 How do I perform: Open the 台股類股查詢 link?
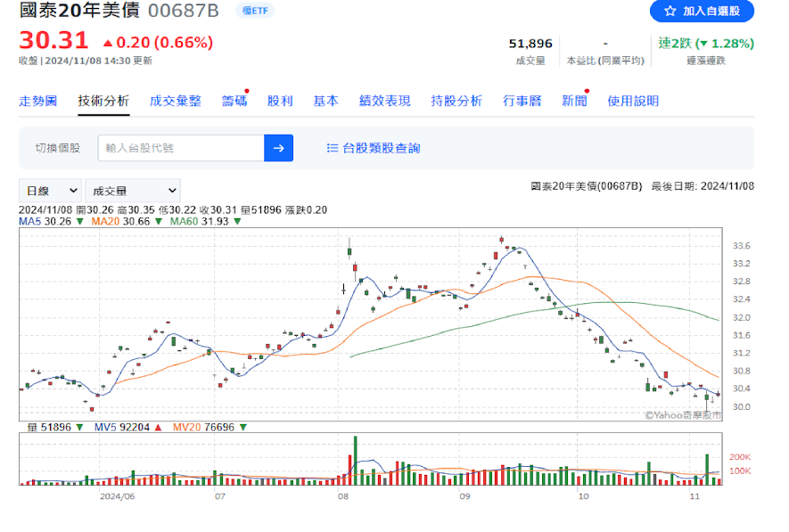381,148
